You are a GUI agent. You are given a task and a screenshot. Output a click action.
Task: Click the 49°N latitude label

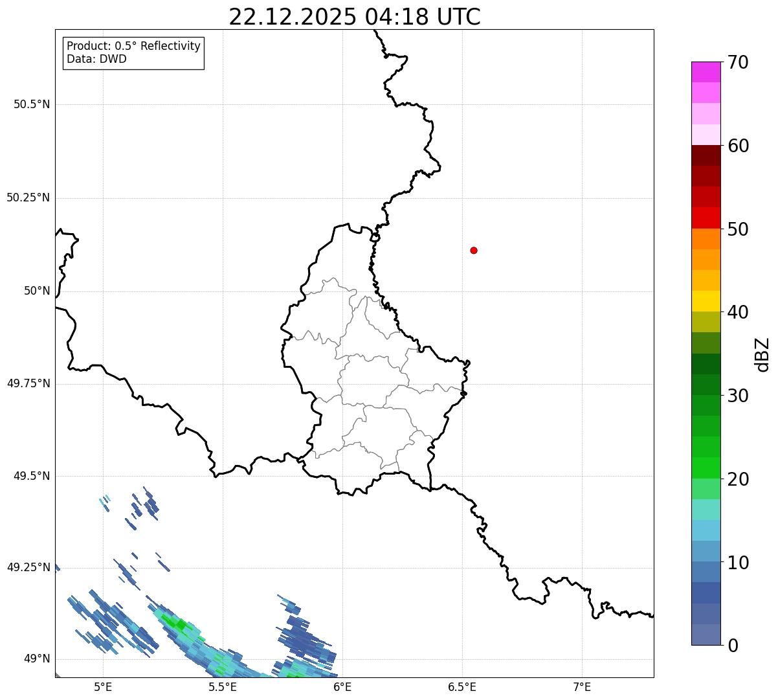tap(37, 659)
